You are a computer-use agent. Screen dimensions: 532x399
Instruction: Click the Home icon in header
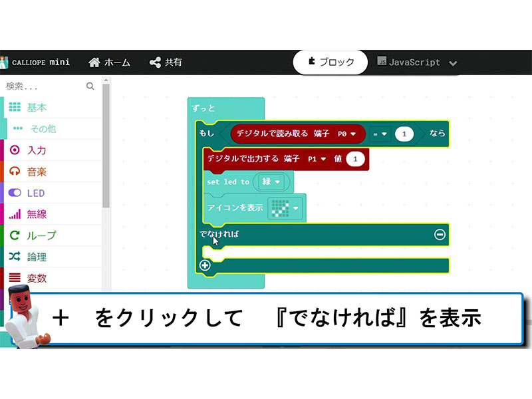pyautogui.click(x=94, y=63)
